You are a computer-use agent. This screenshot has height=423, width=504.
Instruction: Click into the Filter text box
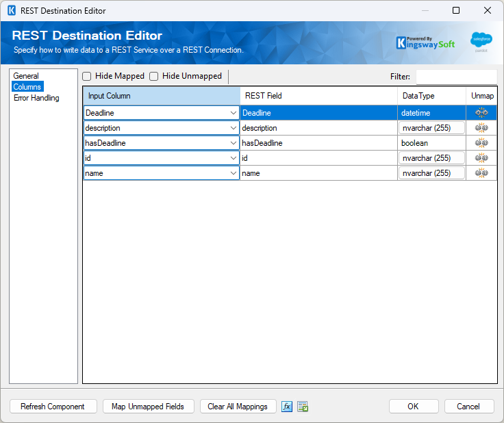(457, 77)
